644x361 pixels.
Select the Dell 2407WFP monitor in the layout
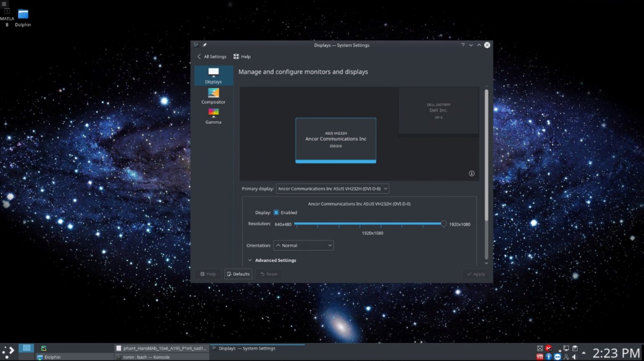tap(439, 111)
